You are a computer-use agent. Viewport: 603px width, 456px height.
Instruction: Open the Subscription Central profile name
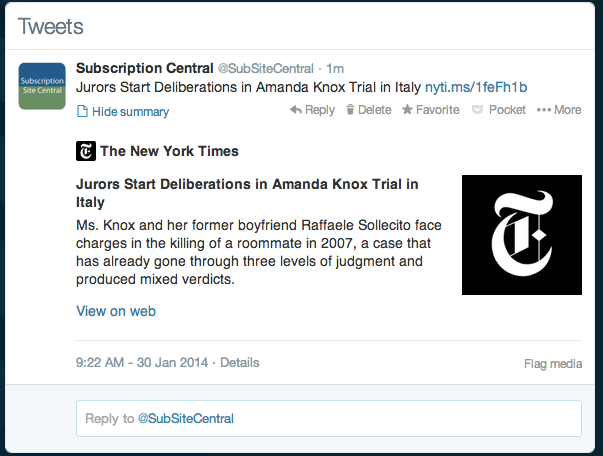coord(145,68)
